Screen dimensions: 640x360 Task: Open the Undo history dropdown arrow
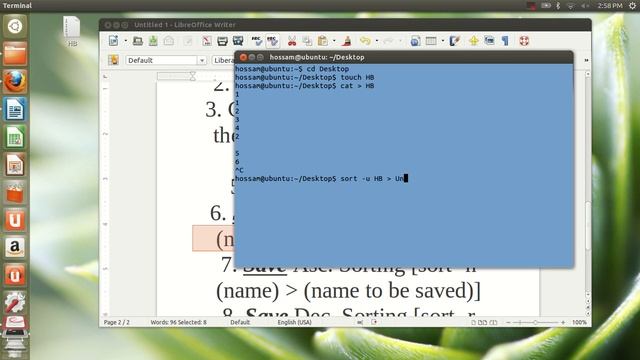pos(376,41)
